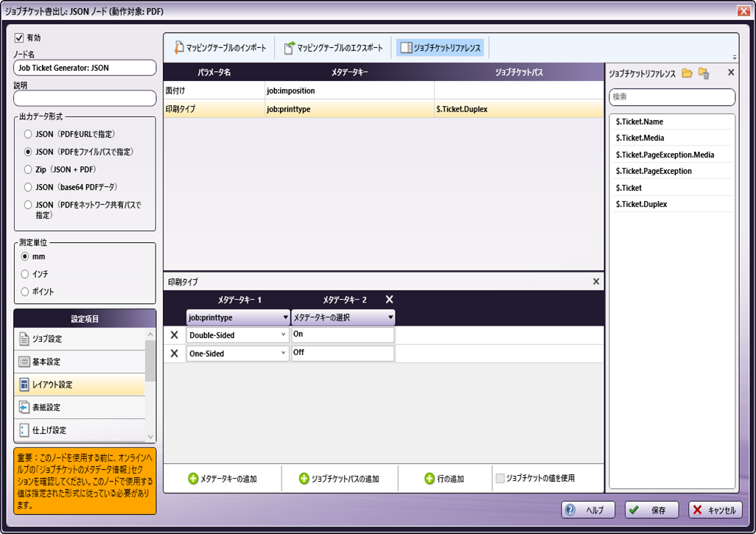
Task: Click the On value field
Action: tap(343, 335)
